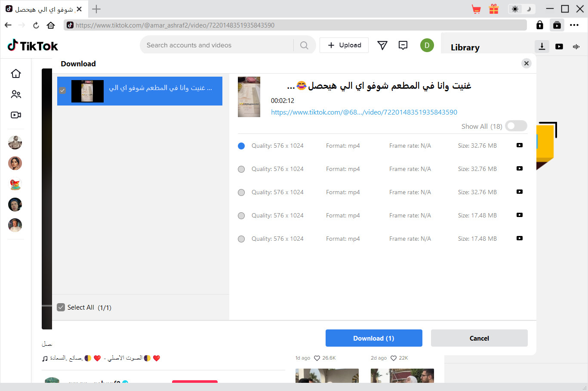
Task: Open TikTok messages paper-plane icon
Action: point(382,45)
